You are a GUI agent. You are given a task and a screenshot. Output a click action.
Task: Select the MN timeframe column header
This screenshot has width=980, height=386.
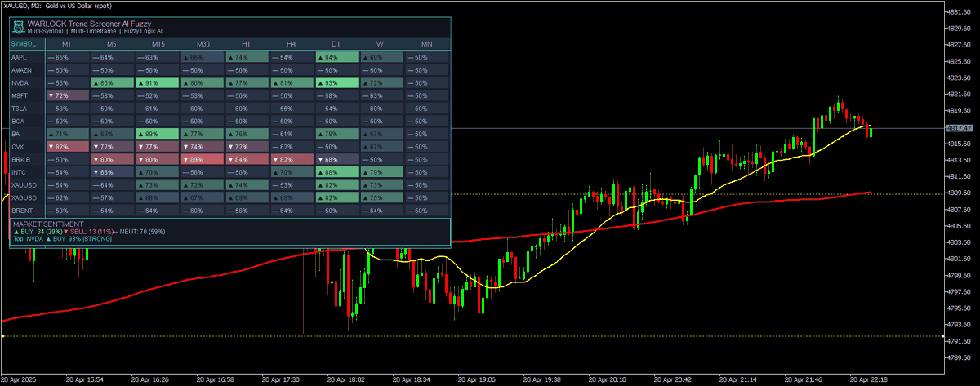(426, 43)
